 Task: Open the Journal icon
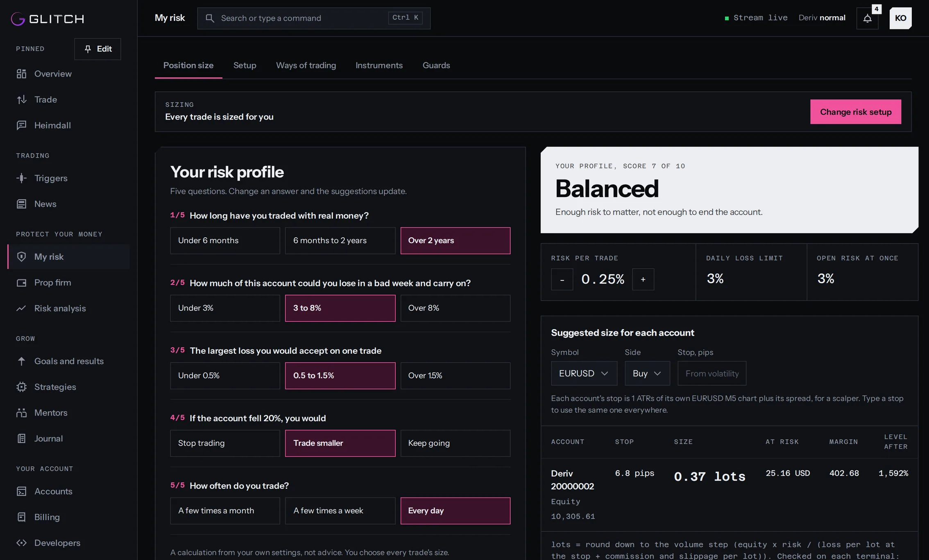(x=21, y=438)
